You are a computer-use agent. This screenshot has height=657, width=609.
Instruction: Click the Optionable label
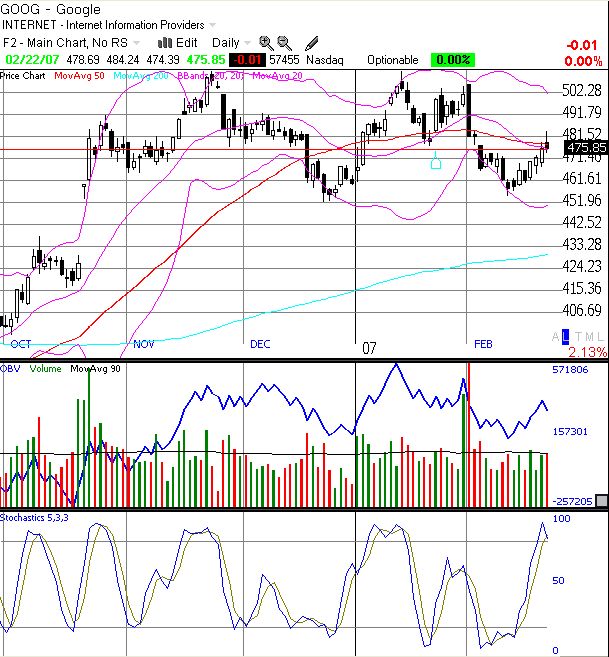click(393, 60)
